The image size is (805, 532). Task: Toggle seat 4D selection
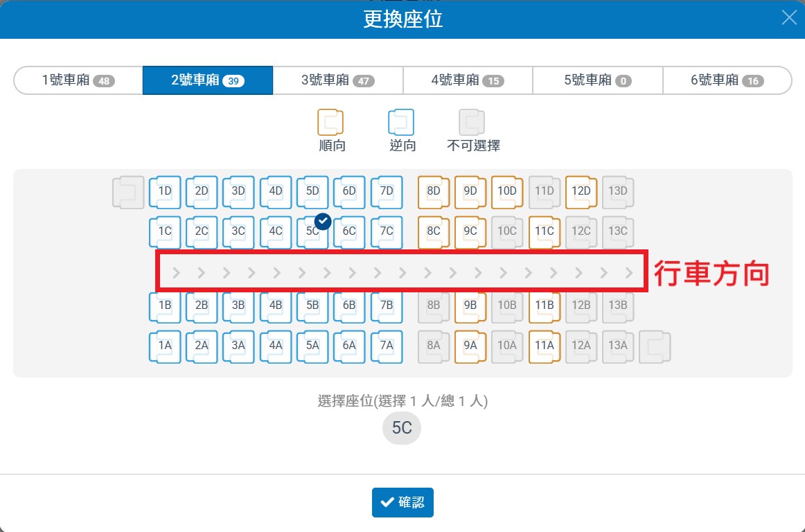[x=276, y=192]
